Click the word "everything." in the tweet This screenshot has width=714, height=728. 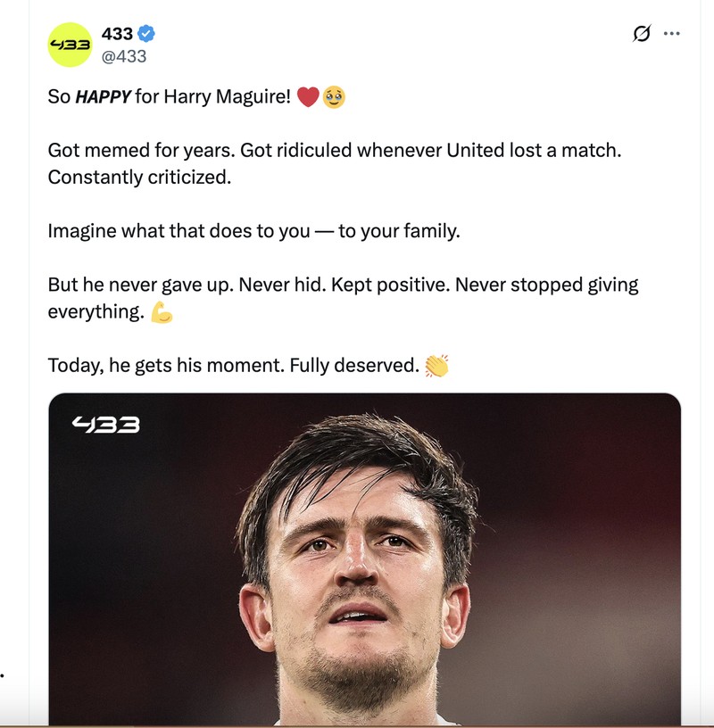click(x=95, y=312)
